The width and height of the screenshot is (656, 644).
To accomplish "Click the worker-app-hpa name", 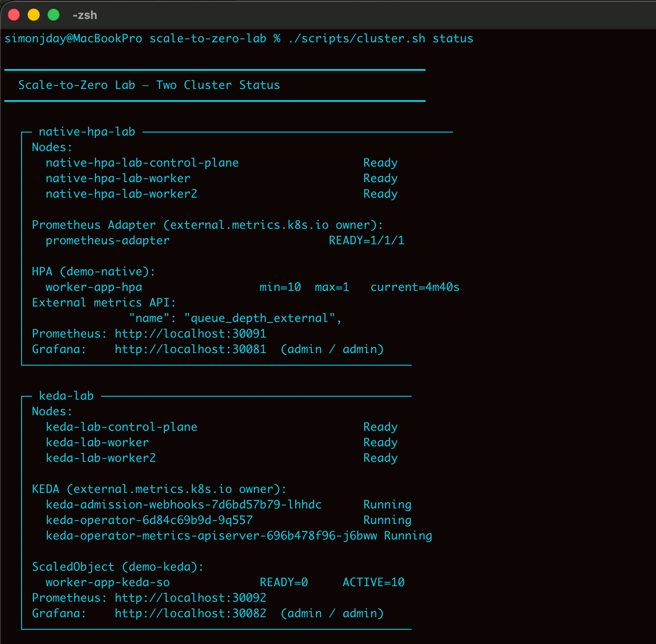I will pos(94,287).
